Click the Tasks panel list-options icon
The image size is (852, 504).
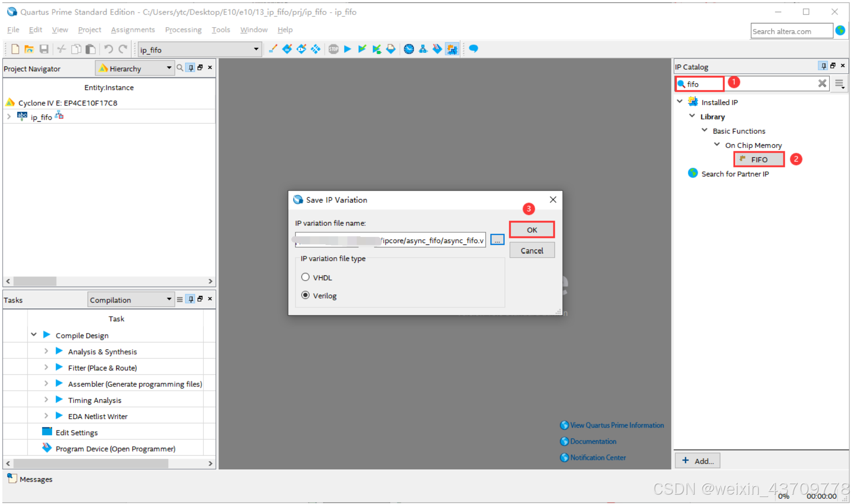[x=180, y=299]
